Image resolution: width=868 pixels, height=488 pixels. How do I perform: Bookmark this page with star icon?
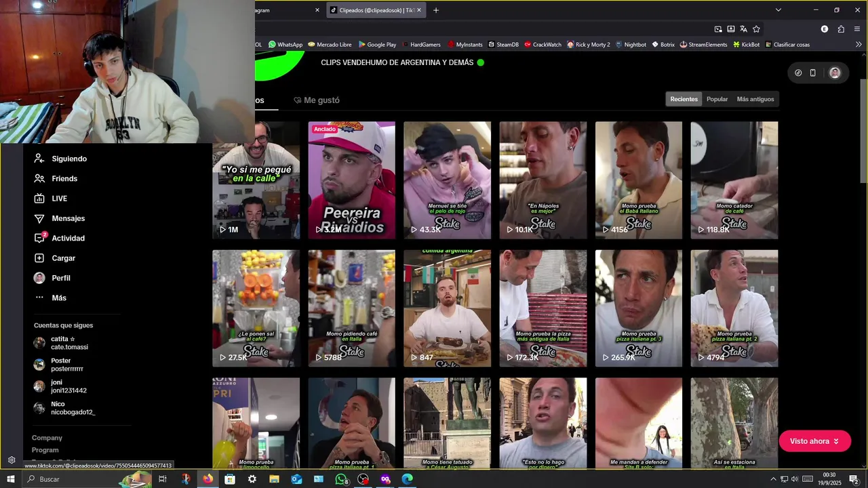click(756, 29)
